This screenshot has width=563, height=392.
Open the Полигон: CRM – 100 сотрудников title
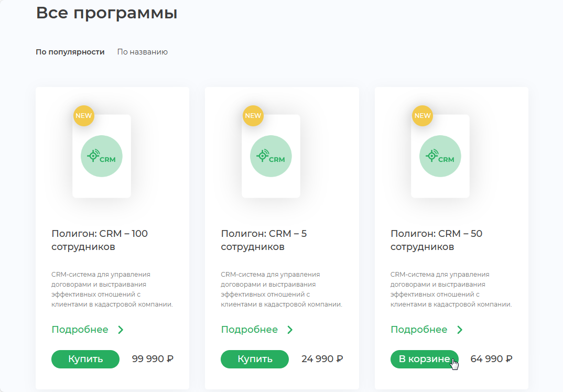pyautogui.click(x=100, y=240)
